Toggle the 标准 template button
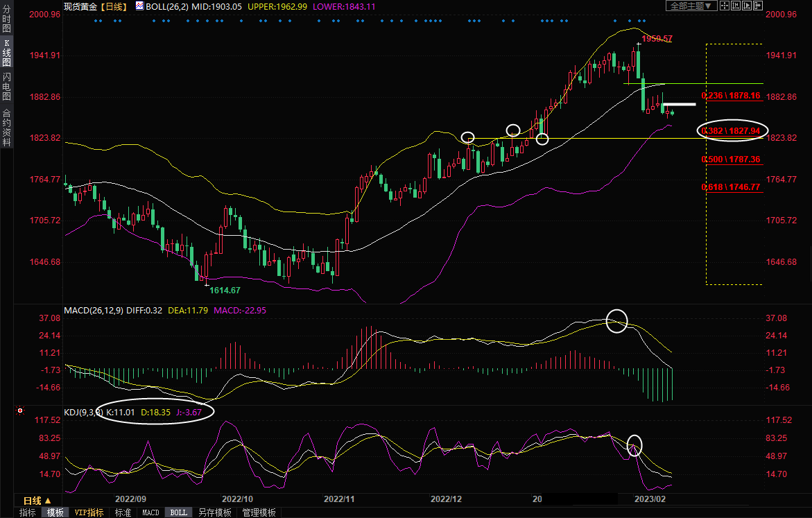The width and height of the screenshot is (812, 518). (123, 513)
